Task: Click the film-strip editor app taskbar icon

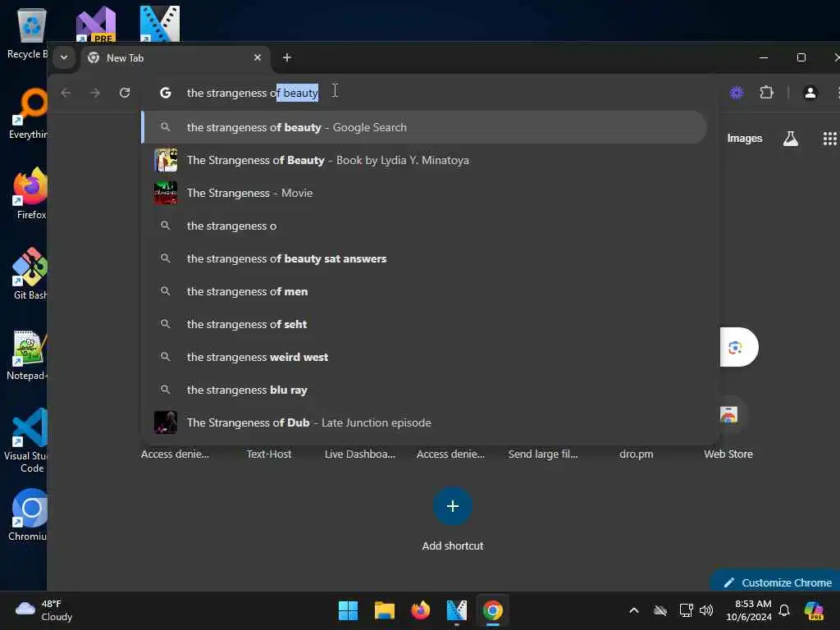Action: click(456, 610)
